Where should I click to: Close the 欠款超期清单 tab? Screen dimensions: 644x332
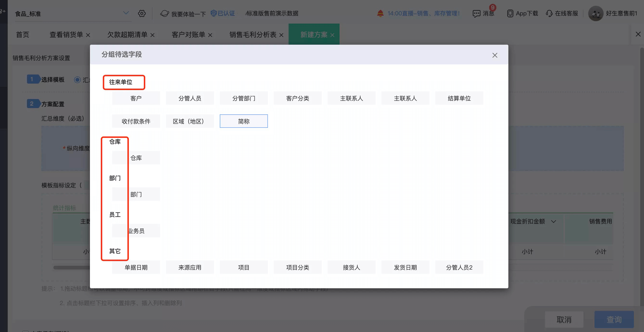[152, 35]
